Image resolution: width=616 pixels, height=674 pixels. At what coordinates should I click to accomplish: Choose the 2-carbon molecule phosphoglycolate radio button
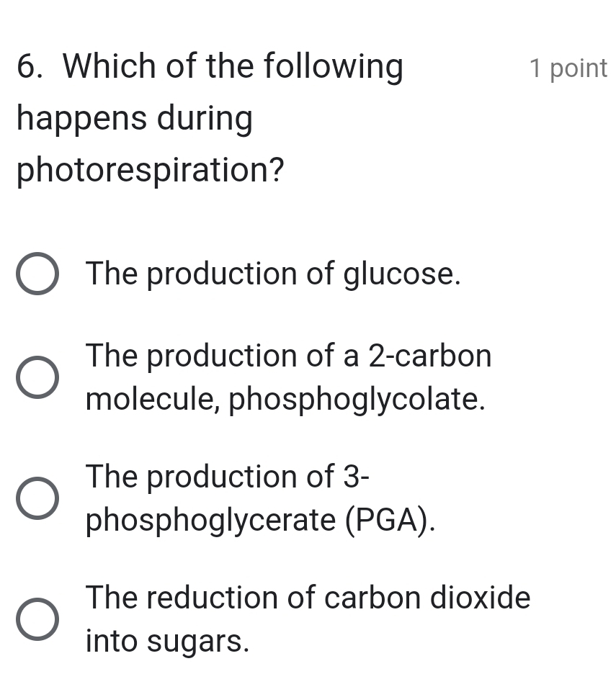point(37,377)
